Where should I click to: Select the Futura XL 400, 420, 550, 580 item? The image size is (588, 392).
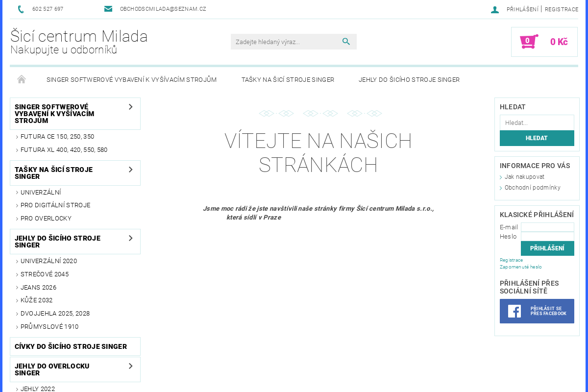coord(64,150)
